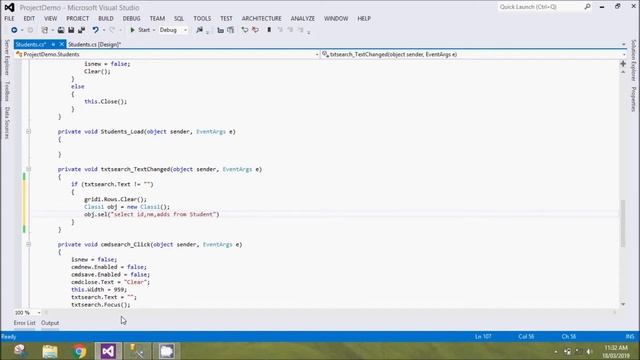
Task: Click the grid1.Rows.Clear(); code line
Action: click(x=116, y=199)
